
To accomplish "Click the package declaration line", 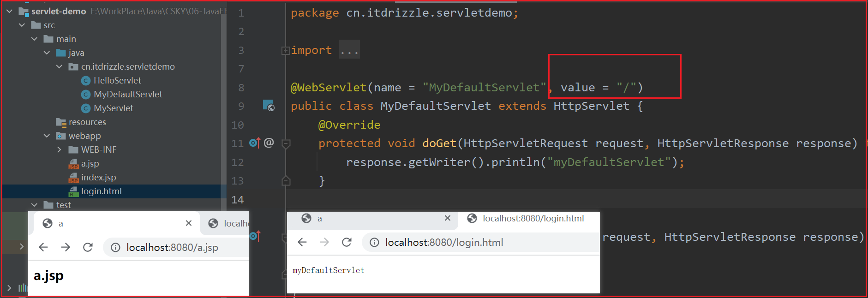I will tap(405, 13).
